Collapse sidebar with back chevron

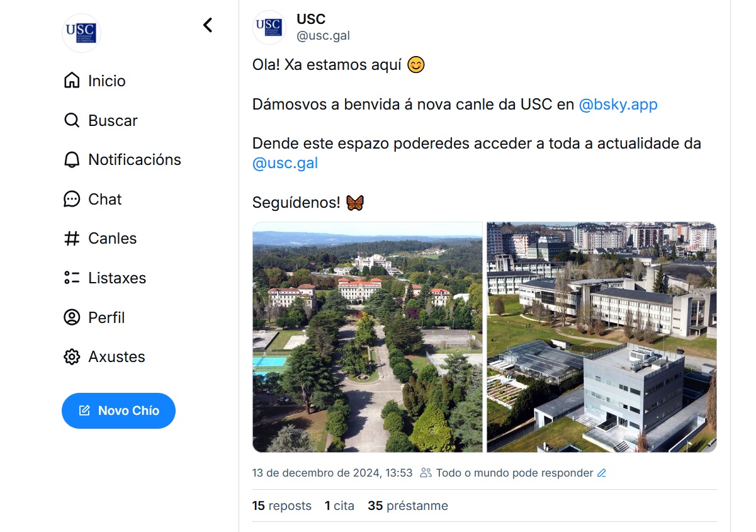(x=208, y=25)
